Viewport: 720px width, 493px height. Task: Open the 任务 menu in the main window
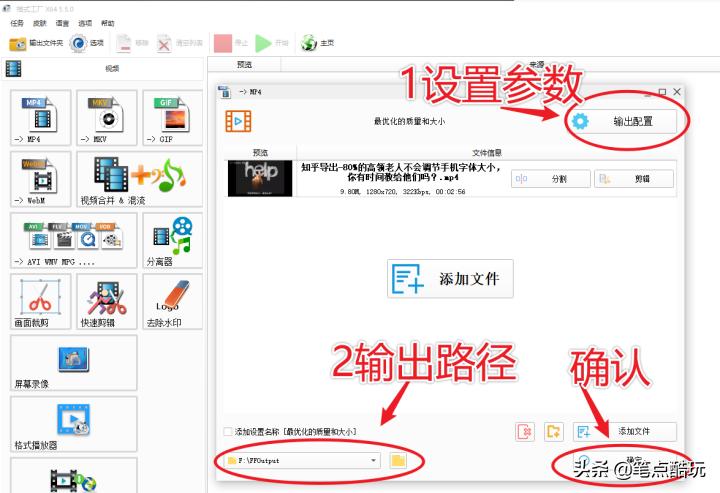pyautogui.click(x=17, y=23)
